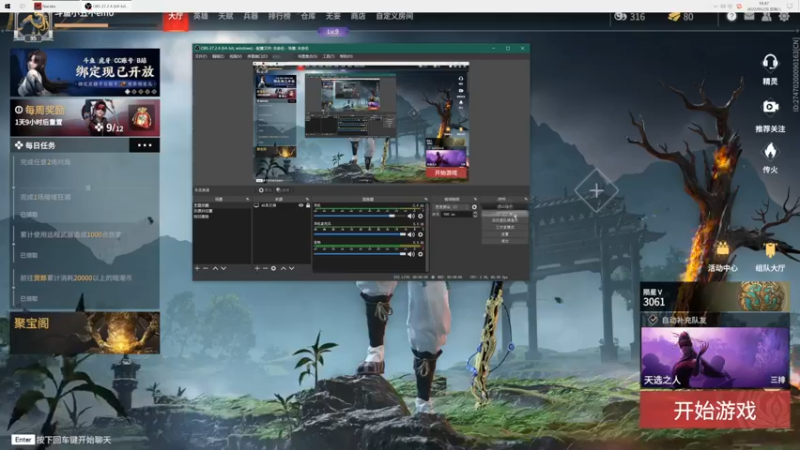Click 退出 exit in OBS controls
Image resolution: width=800 pixels, height=450 pixels.
pyautogui.click(x=505, y=241)
